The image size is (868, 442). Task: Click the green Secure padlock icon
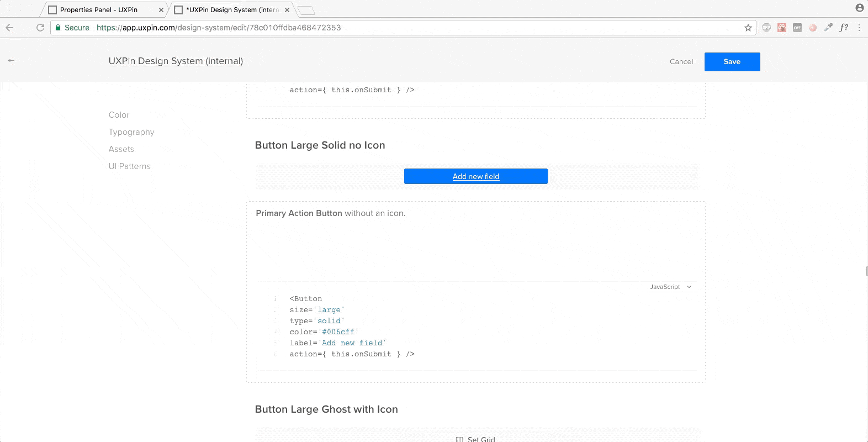pyautogui.click(x=58, y=28)
